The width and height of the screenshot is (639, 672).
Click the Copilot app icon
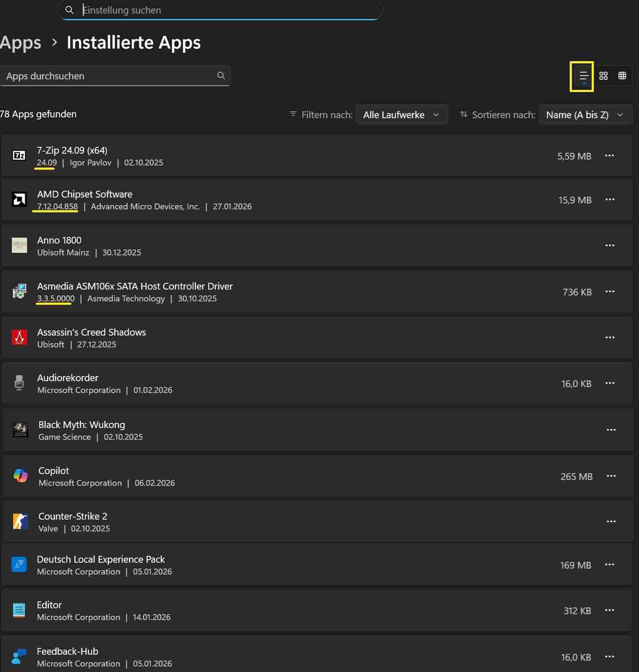click(x=20, y=476)
